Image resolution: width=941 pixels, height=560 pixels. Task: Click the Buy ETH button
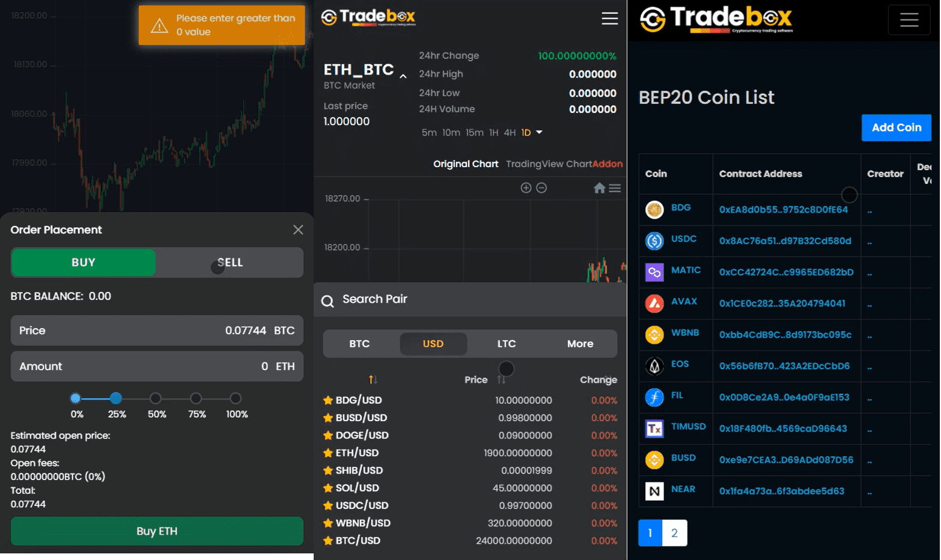(x=157, y=531)
